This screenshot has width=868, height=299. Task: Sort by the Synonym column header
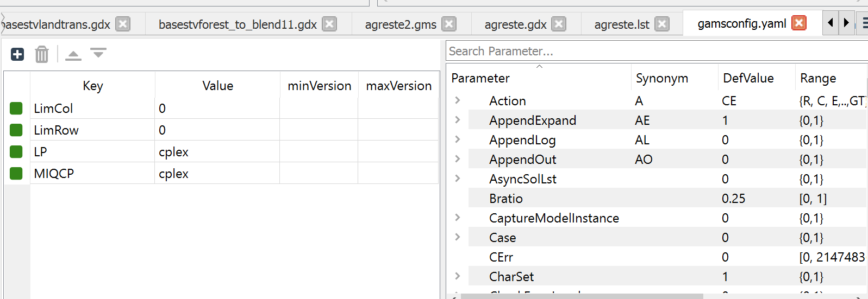point(661,78)
